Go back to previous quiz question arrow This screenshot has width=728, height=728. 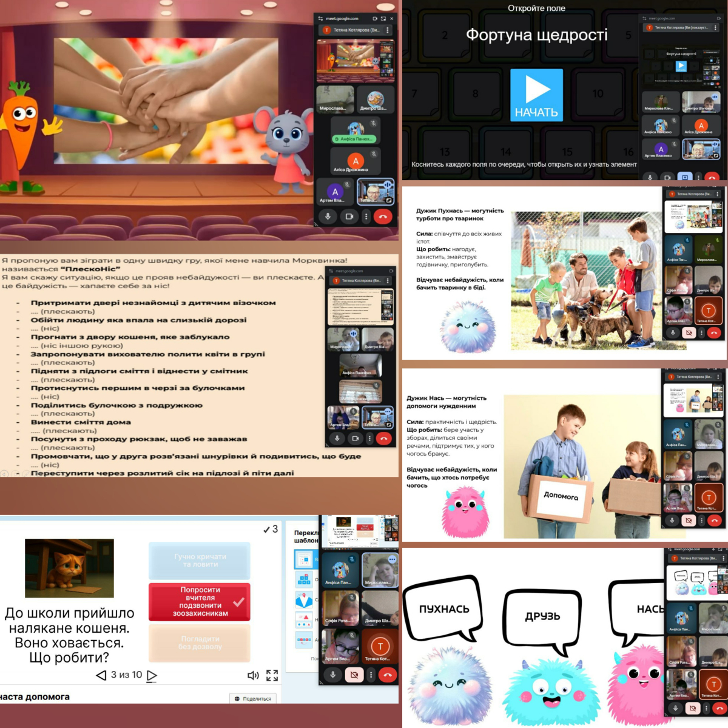click(101, 675)
